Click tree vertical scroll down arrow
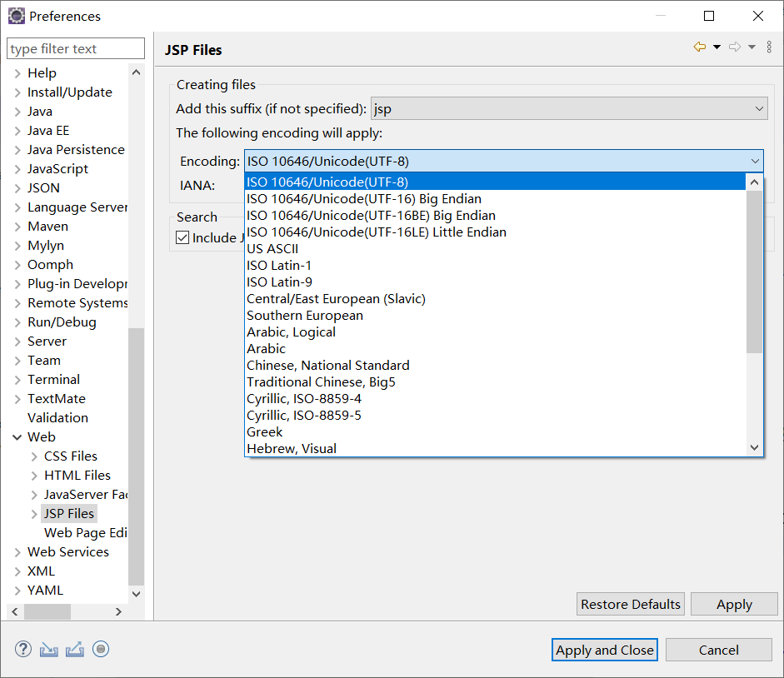784x678 pixels. pyautogui.click(x=136, y=594)
